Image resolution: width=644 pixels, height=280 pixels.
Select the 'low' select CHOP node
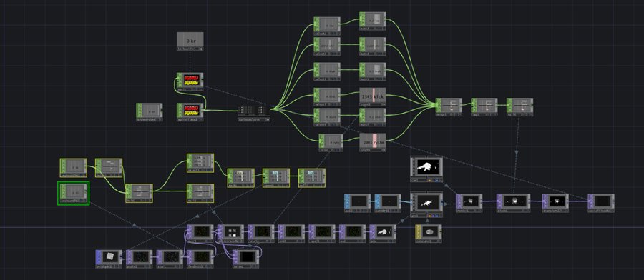point(327,26)
